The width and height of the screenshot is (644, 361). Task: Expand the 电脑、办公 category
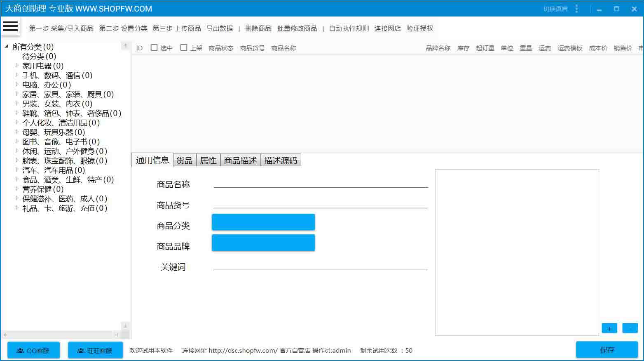click(16, 84)
